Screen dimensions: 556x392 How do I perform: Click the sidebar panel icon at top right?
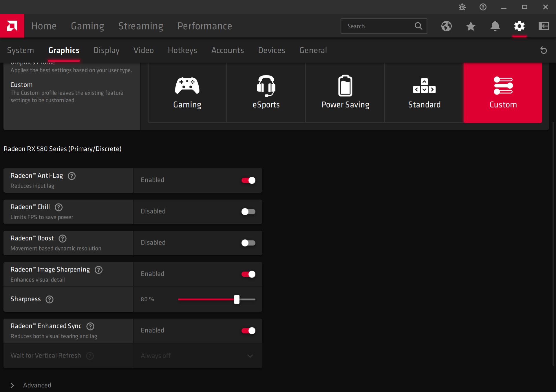[x=544, y=26]
